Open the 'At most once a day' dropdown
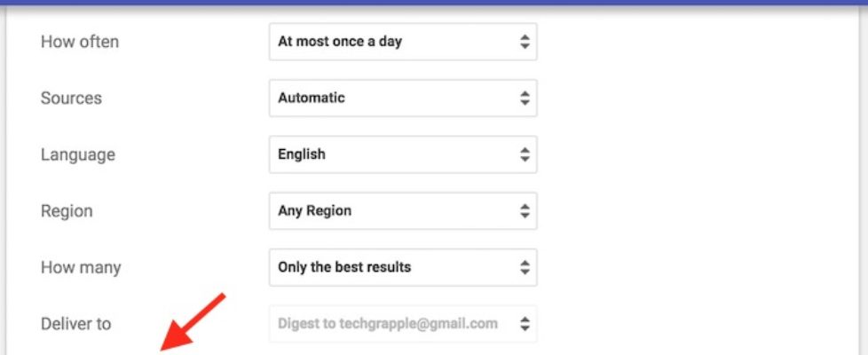This screenshot has height=355, width=868. coord(402,42)
